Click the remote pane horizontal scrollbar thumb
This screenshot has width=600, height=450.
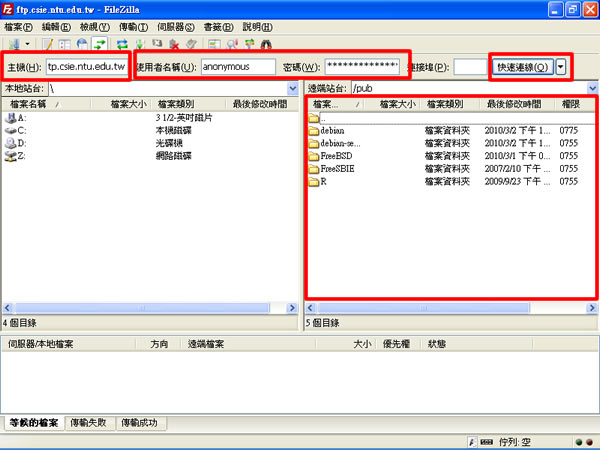tap(424, 308)
